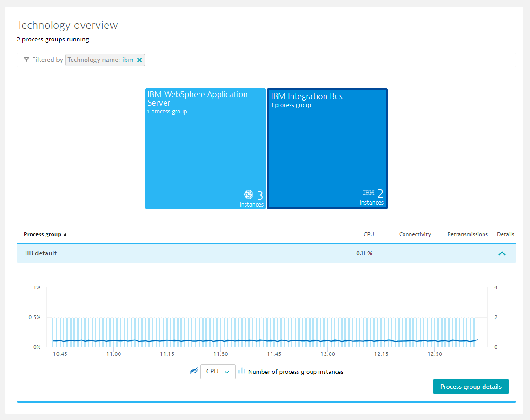Sort by Retransmissions column header
This screenshot has height=420, width=530.
[x=467, y=234]
